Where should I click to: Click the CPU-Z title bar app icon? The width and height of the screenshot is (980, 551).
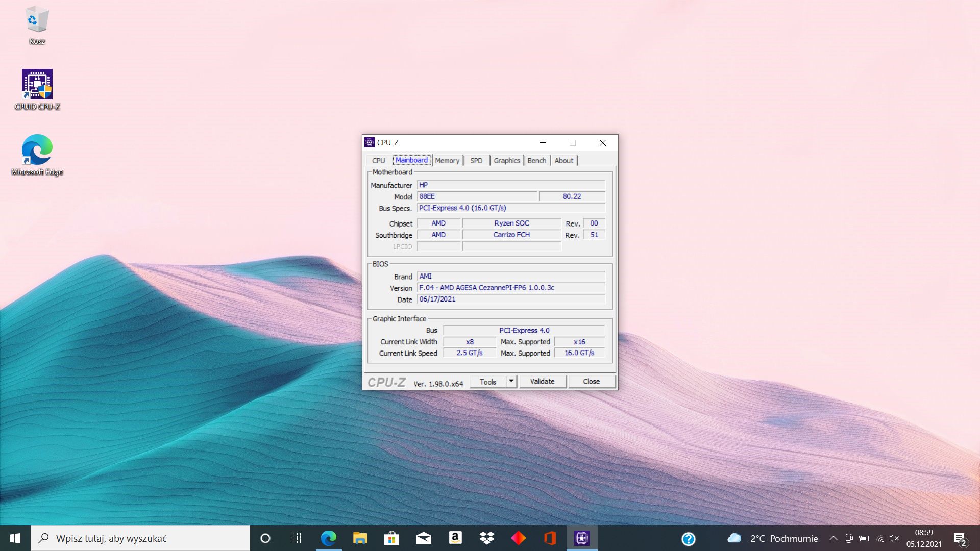click(x=370, y=143)
